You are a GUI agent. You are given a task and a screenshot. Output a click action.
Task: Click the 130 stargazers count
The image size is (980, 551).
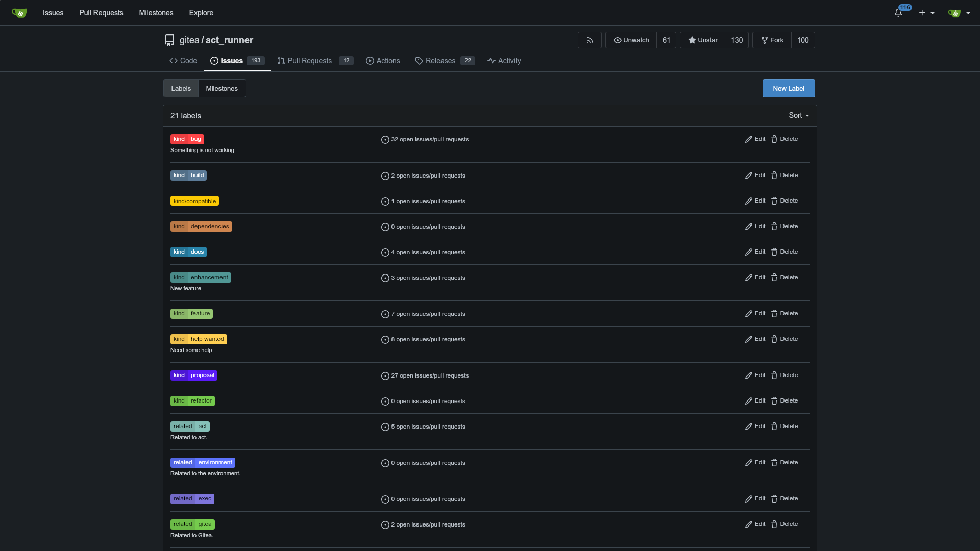[737, 40]
